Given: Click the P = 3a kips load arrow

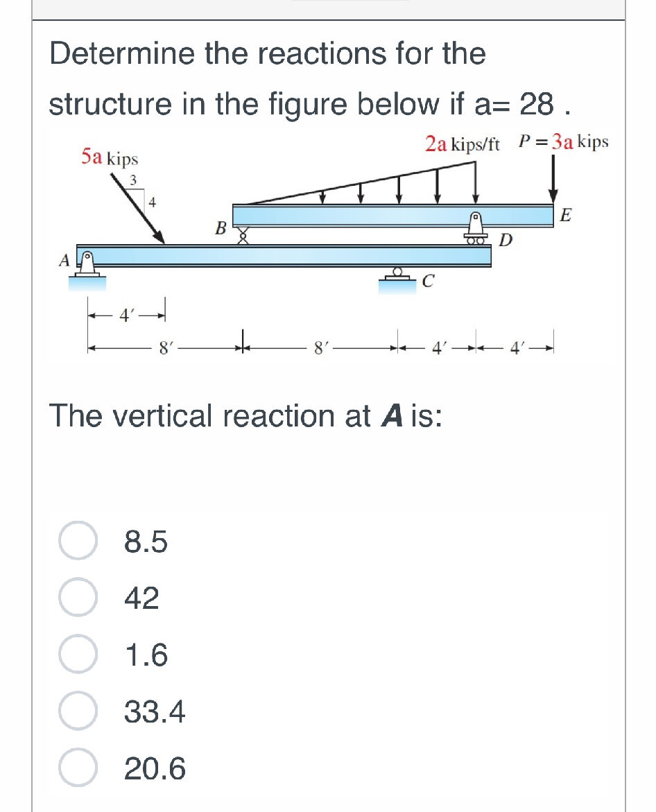Looking at the screenshot, I should (552, 177).
